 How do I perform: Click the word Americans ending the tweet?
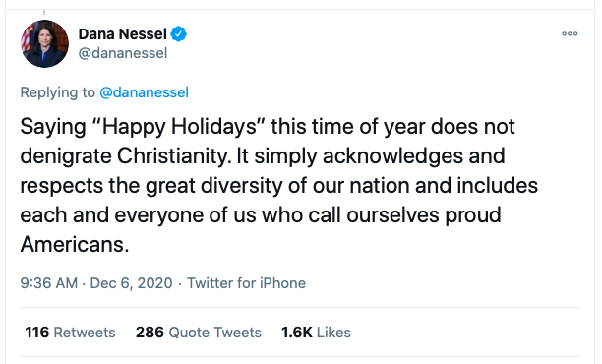point(75,244)
